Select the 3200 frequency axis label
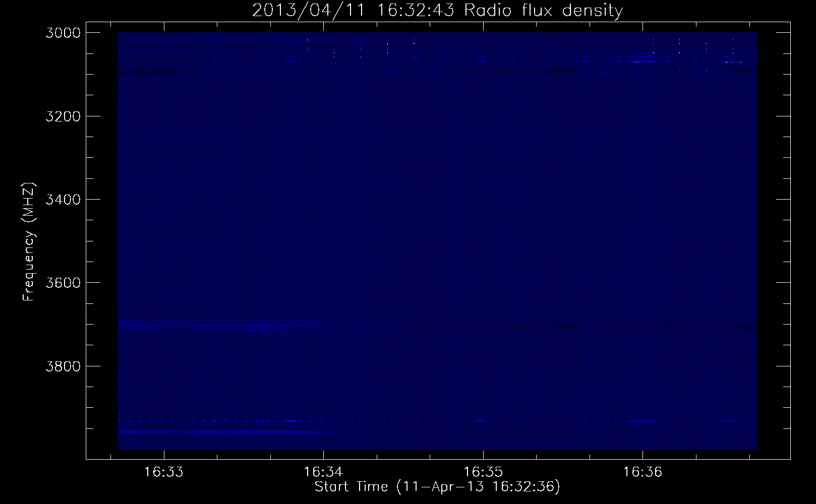Screen dimensions: 816x504 63,116
